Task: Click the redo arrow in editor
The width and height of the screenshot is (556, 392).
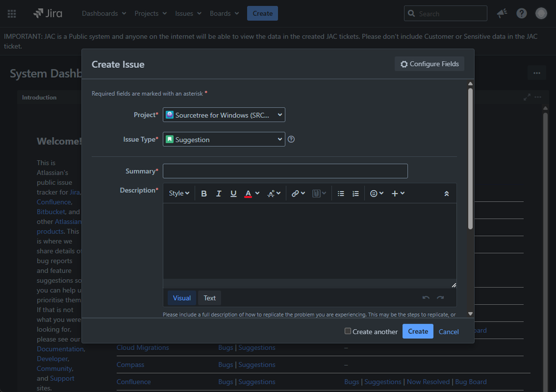Action: [440, 298]
